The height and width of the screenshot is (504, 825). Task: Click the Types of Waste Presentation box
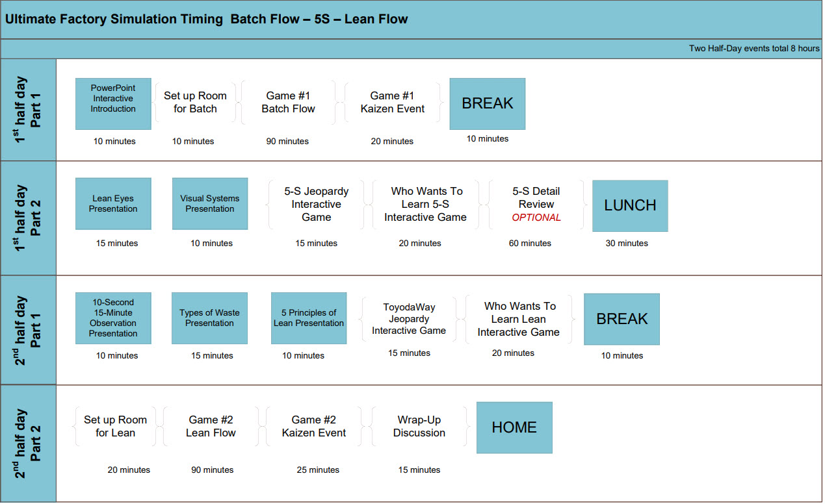click(x=209, y=318)
